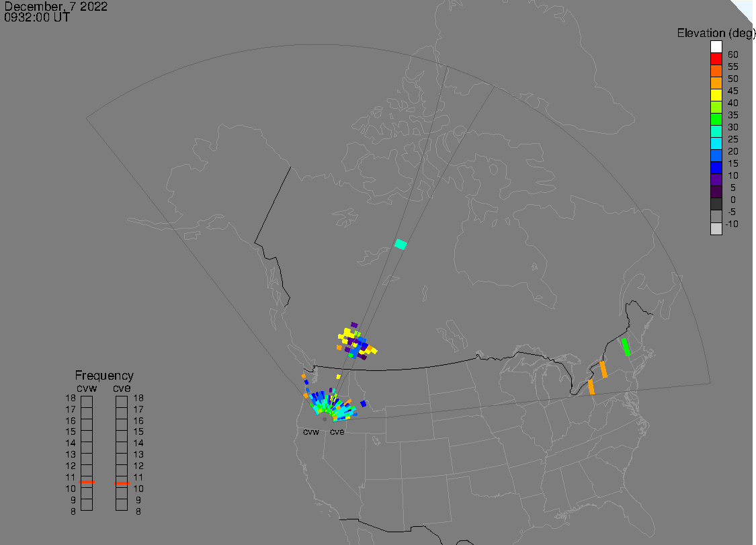Click the orange segment touching fan's lower edge

591,387
